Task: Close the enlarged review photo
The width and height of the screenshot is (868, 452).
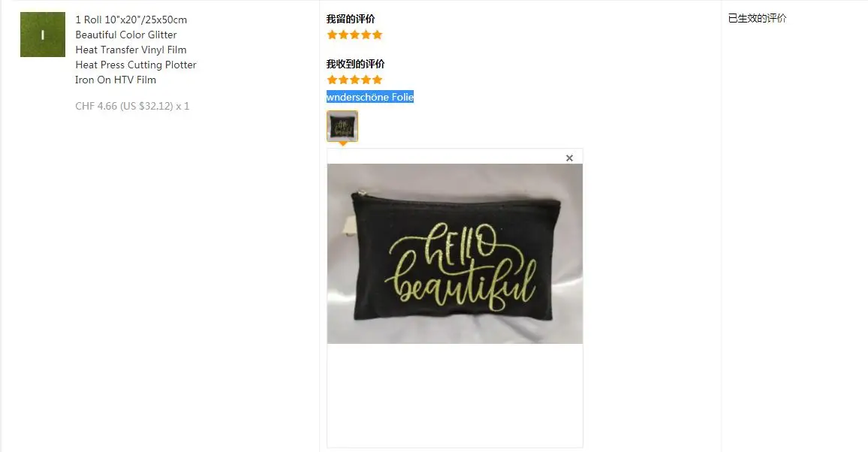Action: tap(569, 158)
